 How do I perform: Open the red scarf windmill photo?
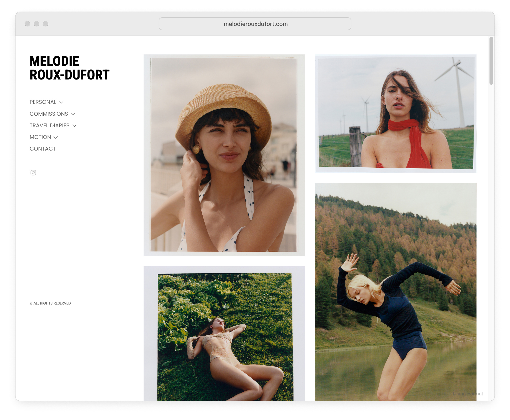[x=396, y=113]
